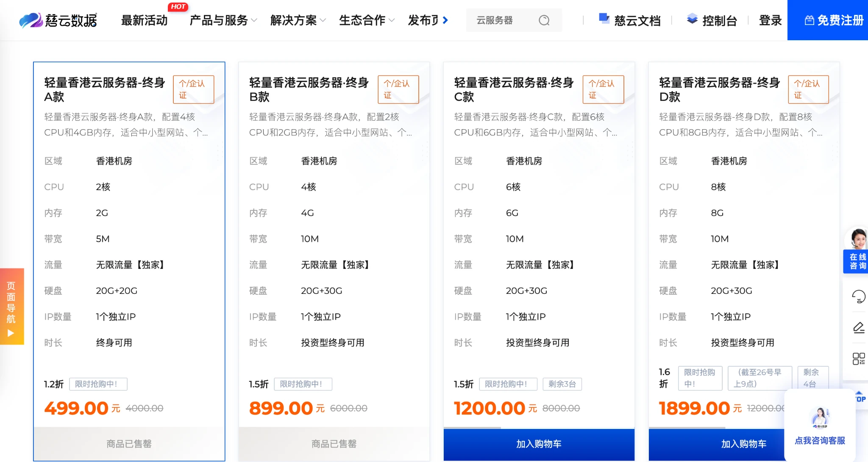Click the 登录 link
868x462 pixels.
coord(770,20)
